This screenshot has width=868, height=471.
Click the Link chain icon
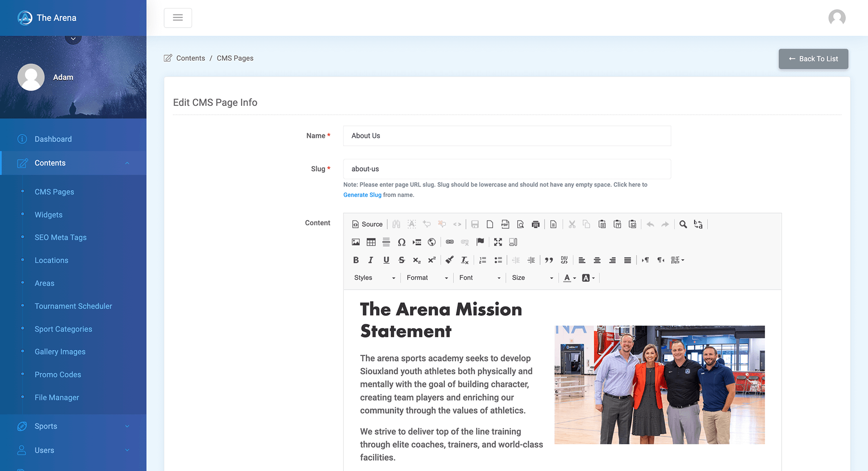click(x=449, y=242)
